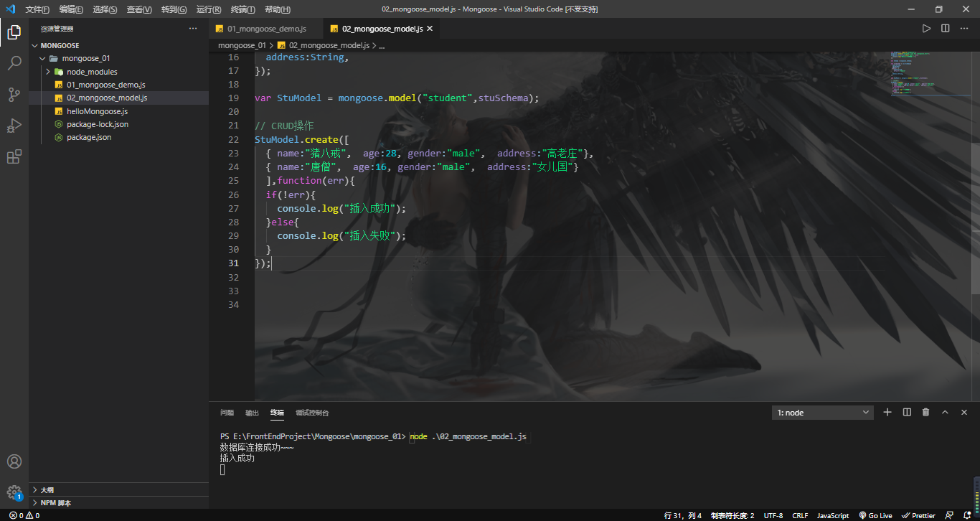Open the 转到(G) menu
This screenshot has height=521, width=980.
pos(174,9)
